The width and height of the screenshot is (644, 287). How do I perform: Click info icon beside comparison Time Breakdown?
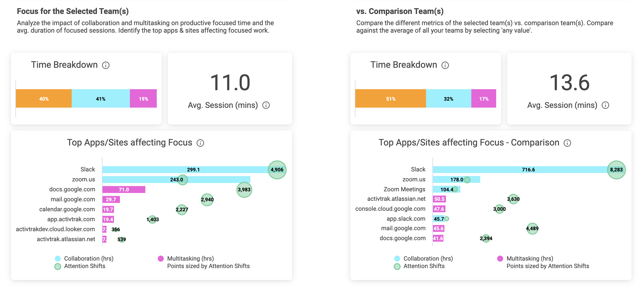pos(445,65)
